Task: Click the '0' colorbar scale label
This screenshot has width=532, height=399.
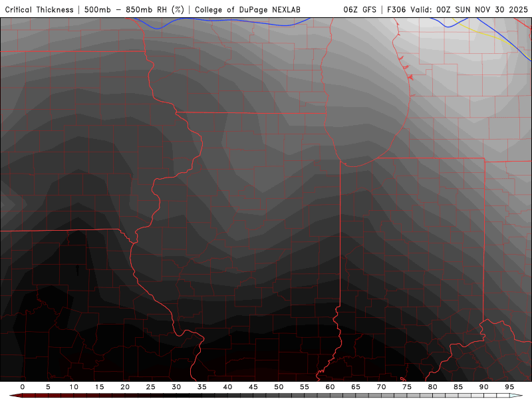Action: click(x=23, y=387)
